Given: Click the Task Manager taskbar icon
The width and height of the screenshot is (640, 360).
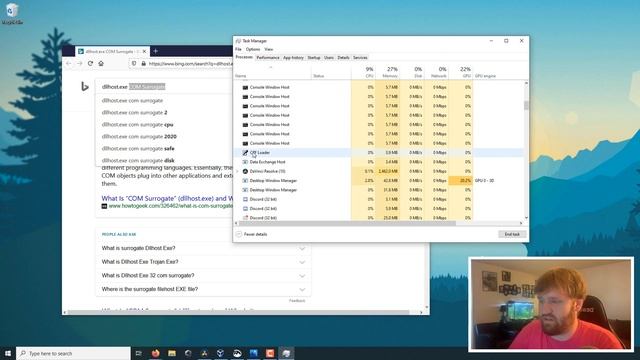Looking at the screenshot, I should point(286,353).
